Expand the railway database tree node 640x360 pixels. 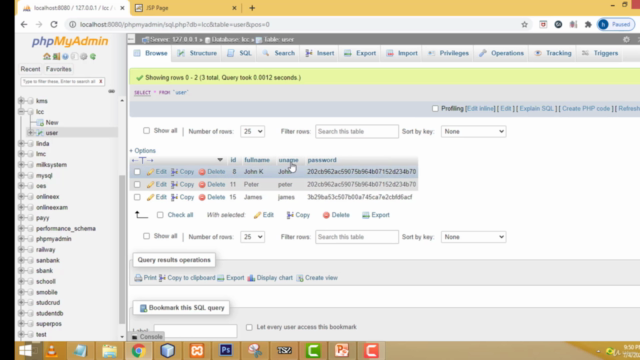[21, 249]
